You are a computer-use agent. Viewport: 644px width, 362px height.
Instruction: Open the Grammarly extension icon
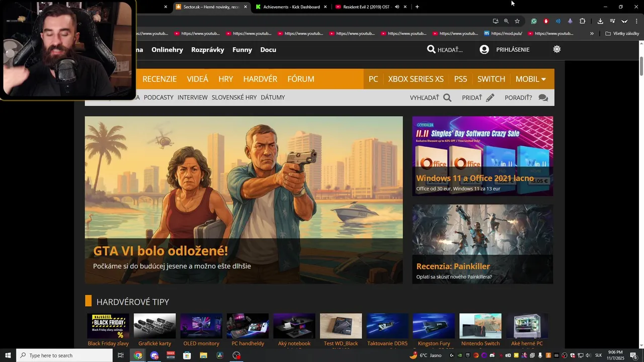point(534,21)
